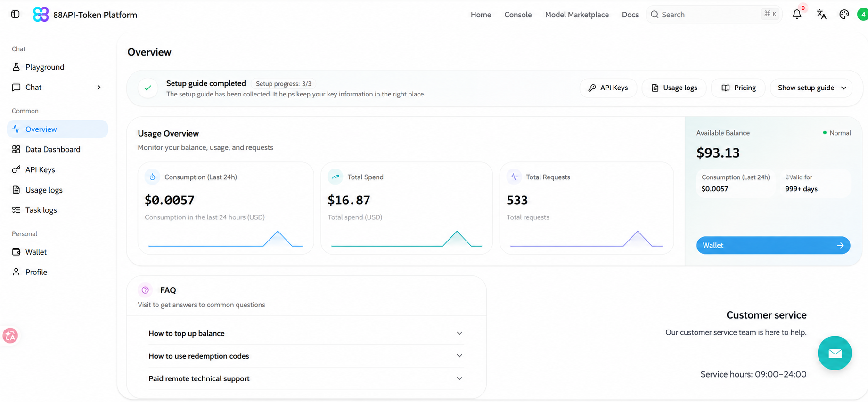Image resolution: width=868 pixels, height=402 pixels.
Task: Click the blue Wallet button
Action: (x=773, y=245)
